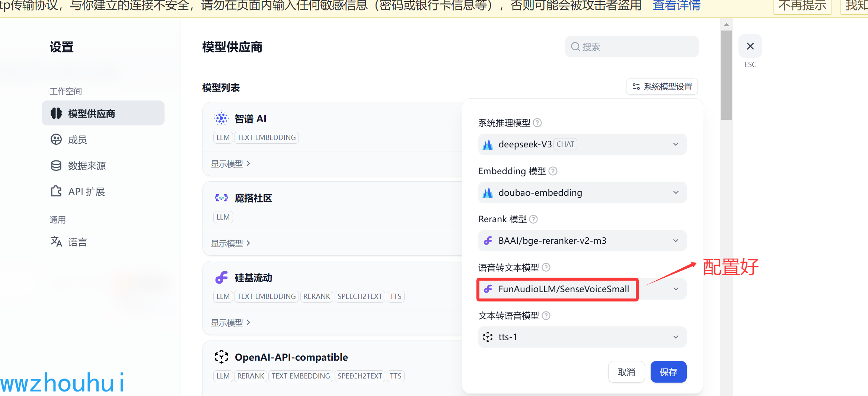Click the FunAudioLLM/SenseVoiceSmall model logo
This screenshot has height=396, width=868.
[488, 289]
